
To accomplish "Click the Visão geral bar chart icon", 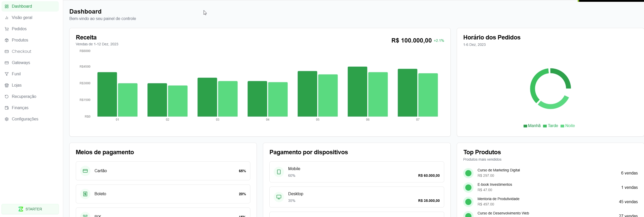I will coord(7,18).
